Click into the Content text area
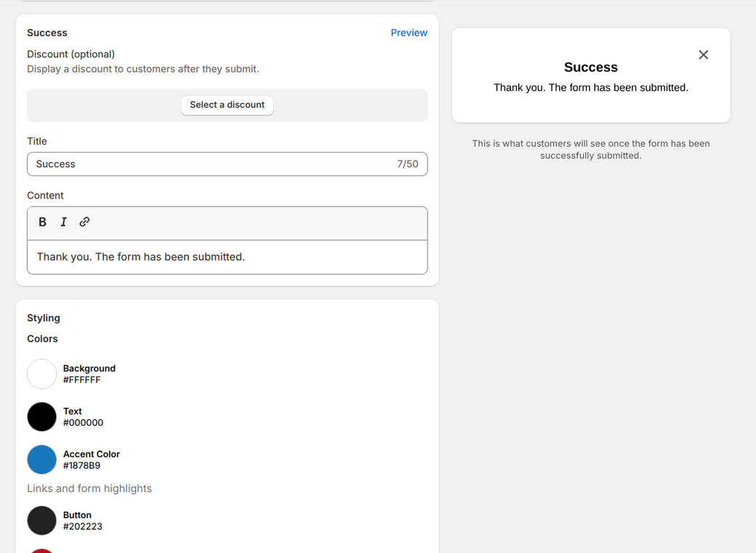 coord(227,257)
